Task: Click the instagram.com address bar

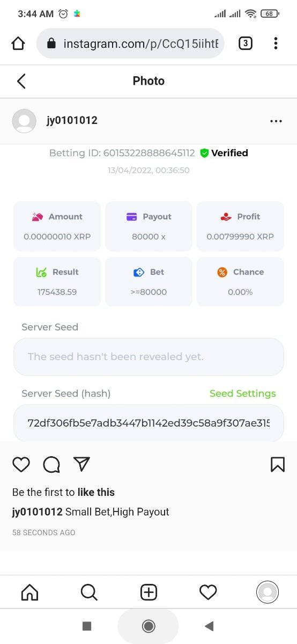Action: pyautogui.click(x=130, y=43)
